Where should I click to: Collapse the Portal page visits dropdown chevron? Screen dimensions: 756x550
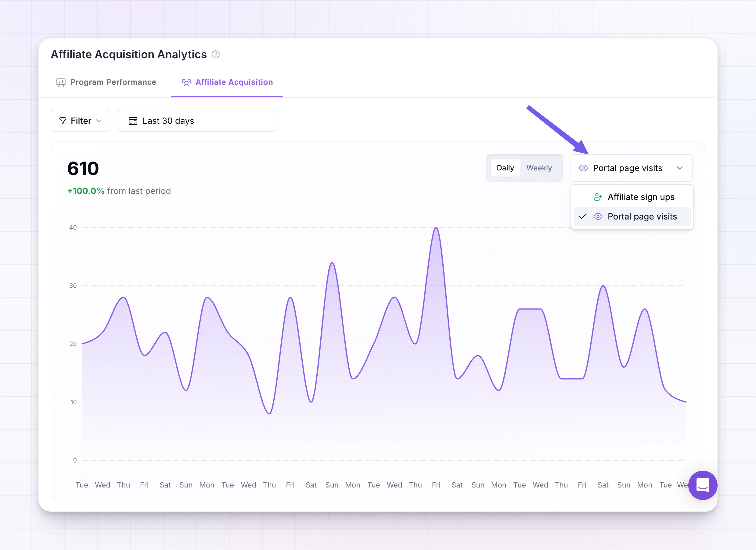coord(680,168)
